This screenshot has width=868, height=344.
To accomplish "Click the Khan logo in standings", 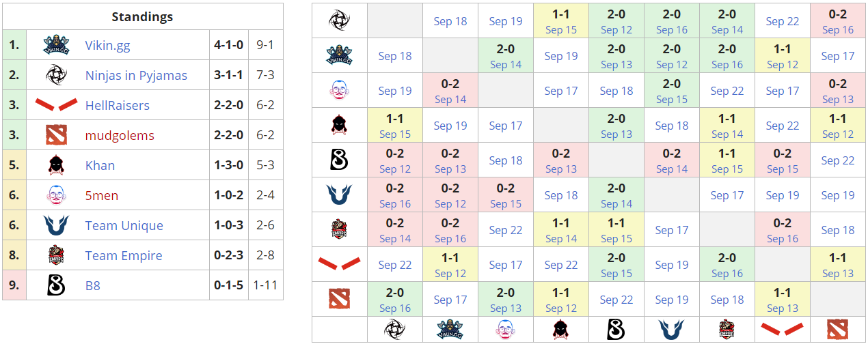I will click(x=56, y=165).
